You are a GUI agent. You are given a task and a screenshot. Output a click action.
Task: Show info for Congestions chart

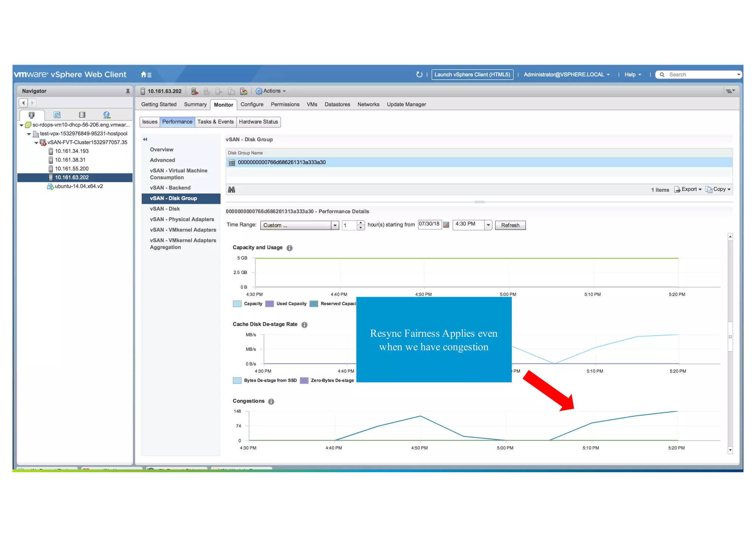click(x=271, y=402)
